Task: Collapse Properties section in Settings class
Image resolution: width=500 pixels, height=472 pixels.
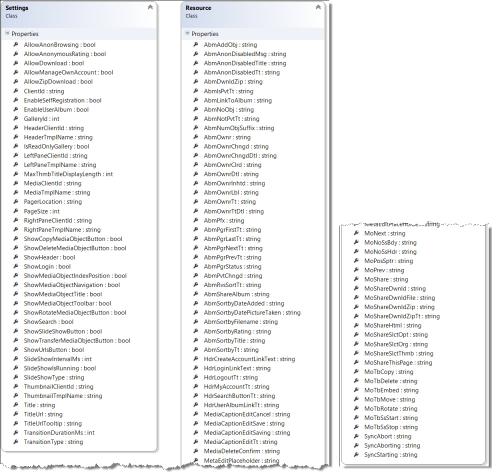Action: 7,33
